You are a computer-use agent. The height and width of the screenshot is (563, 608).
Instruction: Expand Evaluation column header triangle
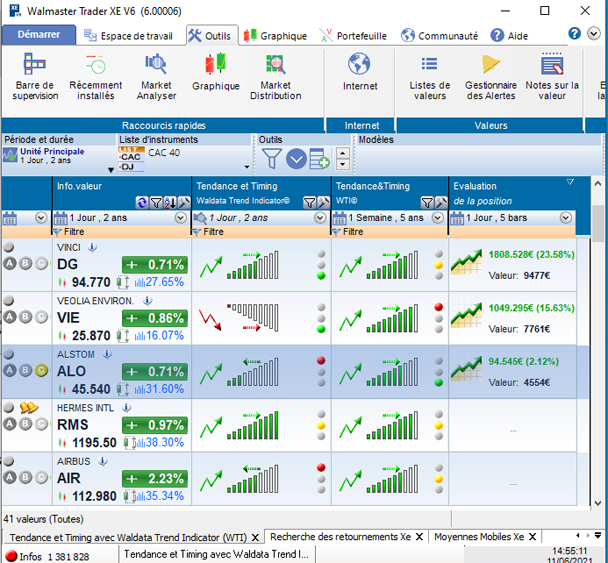point(570,182)
